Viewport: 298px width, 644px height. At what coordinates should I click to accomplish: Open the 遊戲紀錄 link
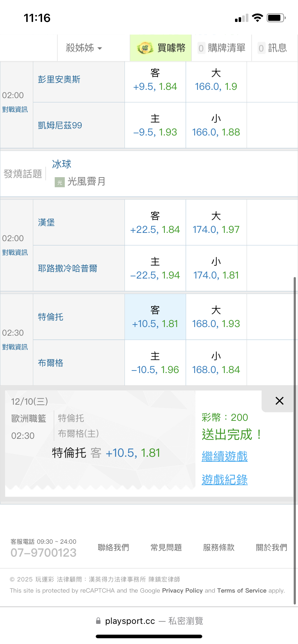[225, 480]
